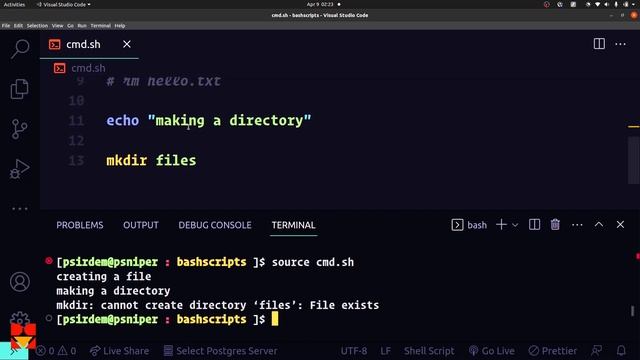
Task: Click the commented rm hello.txt line
Action: 164,81
